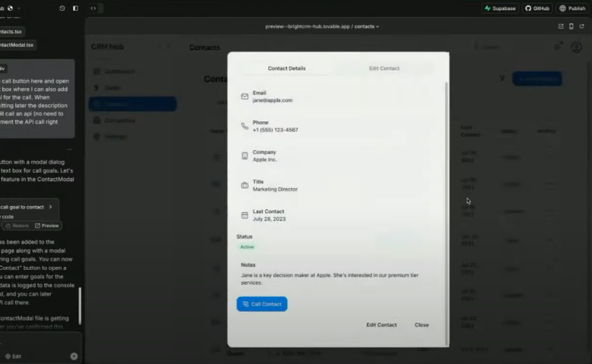Open the ContactModal.tsx file chip
592x364 pixels.
click(17, 45)
